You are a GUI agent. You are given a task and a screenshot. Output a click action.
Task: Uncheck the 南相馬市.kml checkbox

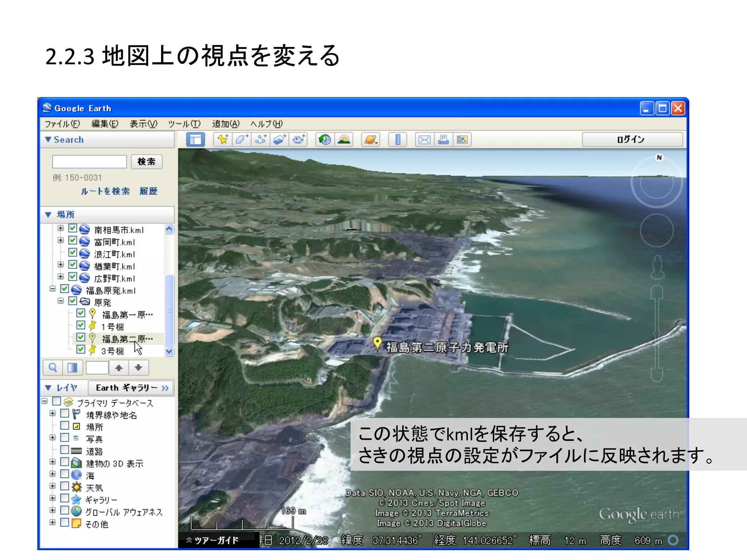[x=73, y=228]
